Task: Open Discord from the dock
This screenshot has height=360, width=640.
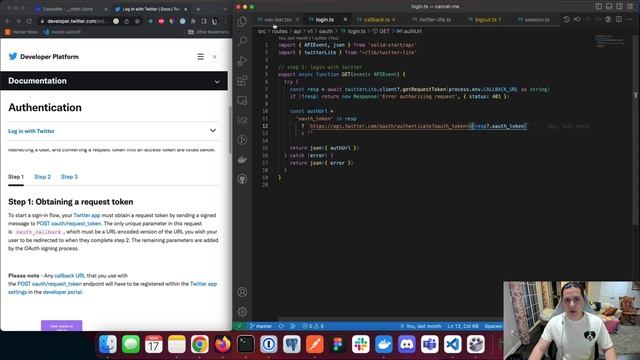Action: 407,344
